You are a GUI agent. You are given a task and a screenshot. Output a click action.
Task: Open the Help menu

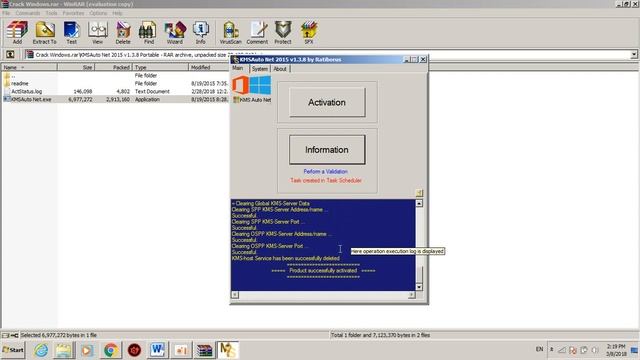[x=117, y=13]
